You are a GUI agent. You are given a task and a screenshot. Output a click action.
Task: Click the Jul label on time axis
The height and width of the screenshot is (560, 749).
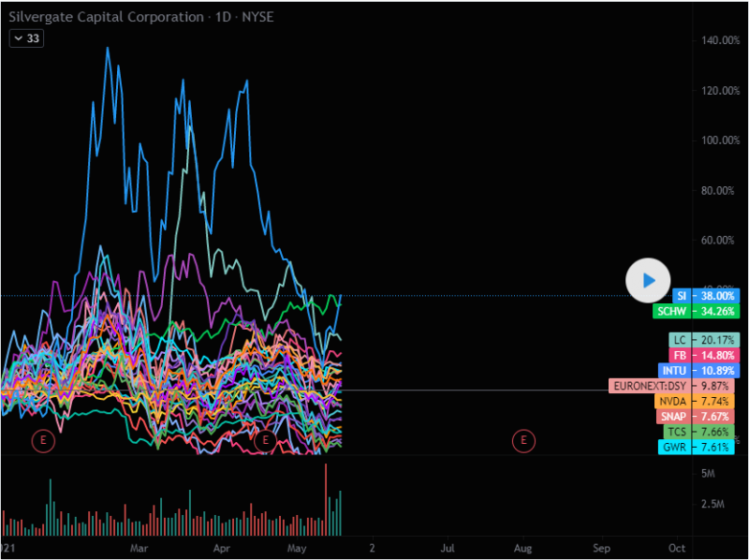[x=448, y=547]
